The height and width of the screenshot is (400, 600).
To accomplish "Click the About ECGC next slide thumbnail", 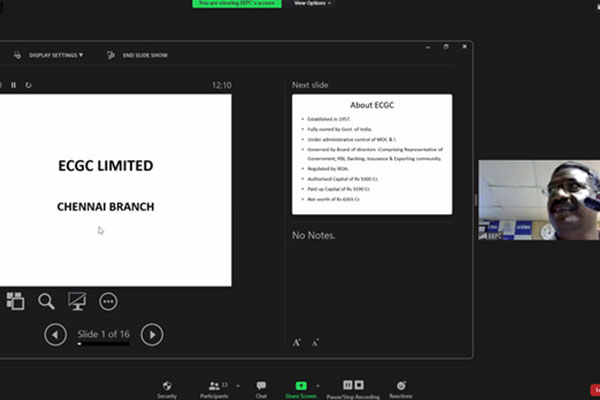I will 372,154.
